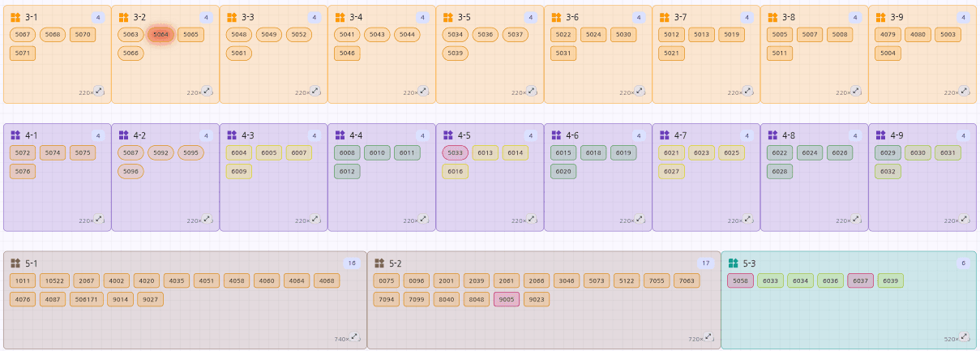Screen dimensions: 980x351
Task: Select chip 5052 in group 3-3
Action: (299, 34)
